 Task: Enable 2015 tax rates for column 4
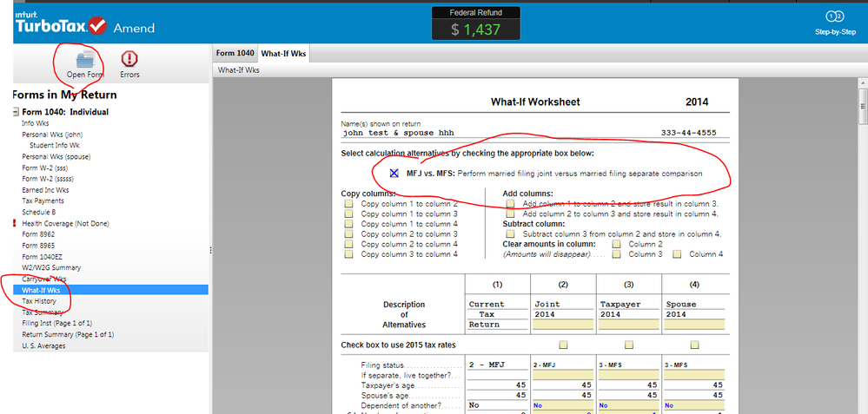coord(695,345)
